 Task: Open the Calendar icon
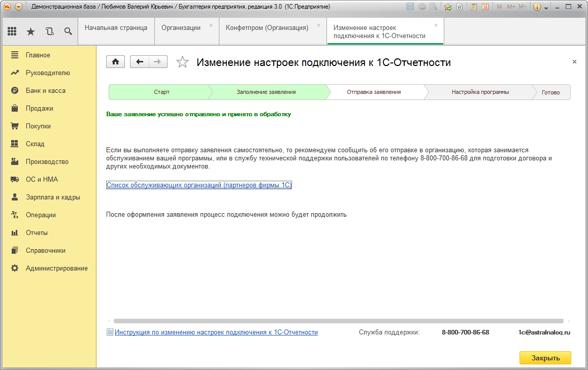(485, 7)
